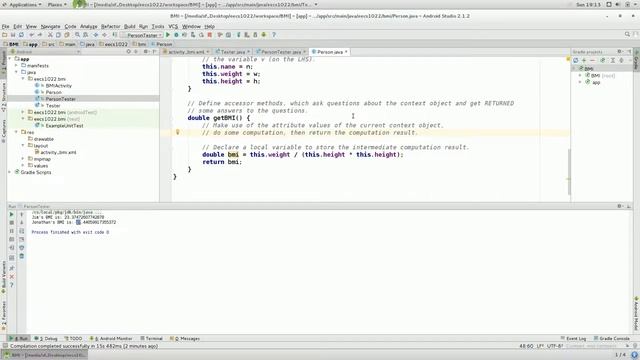640x360 pixels.
Task: Clear the console with the trash icon
Action: click(22, 256)
